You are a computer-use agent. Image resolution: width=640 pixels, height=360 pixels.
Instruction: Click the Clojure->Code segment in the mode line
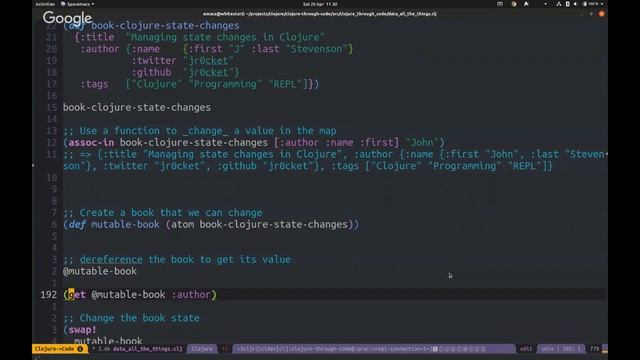pyautogui.click(x=55, y=349)
